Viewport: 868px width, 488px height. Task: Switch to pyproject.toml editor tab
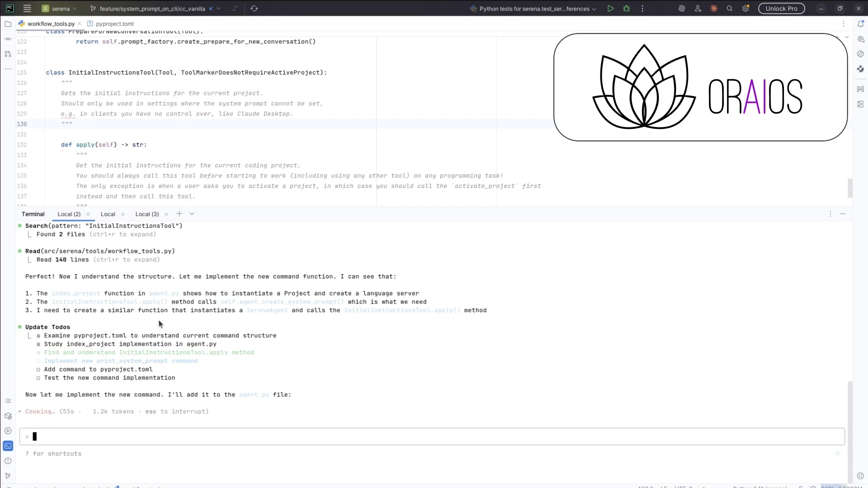[111, 23]
